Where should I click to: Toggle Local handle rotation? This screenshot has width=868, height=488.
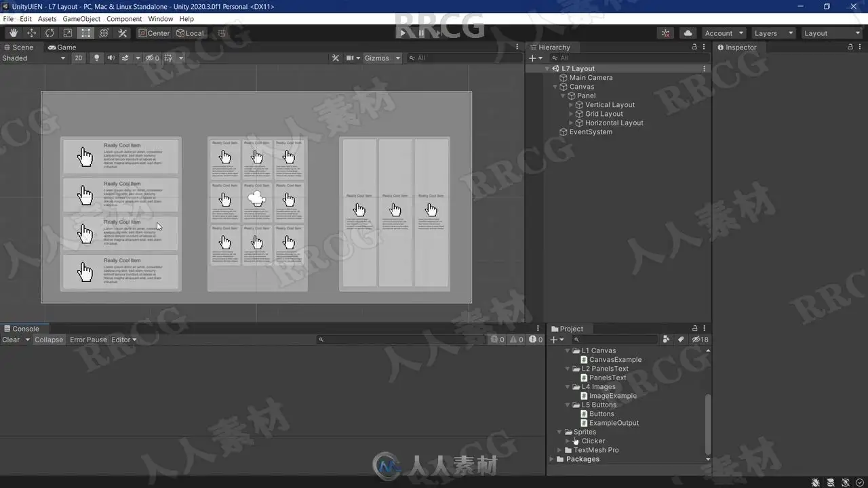pos(191,33)
